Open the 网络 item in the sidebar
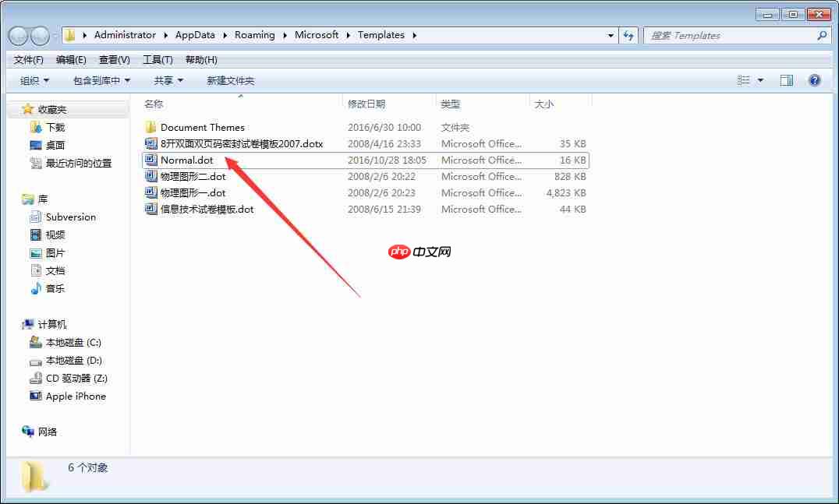The width and height of the screenshot is (839, 504). (x=45, y=432)
